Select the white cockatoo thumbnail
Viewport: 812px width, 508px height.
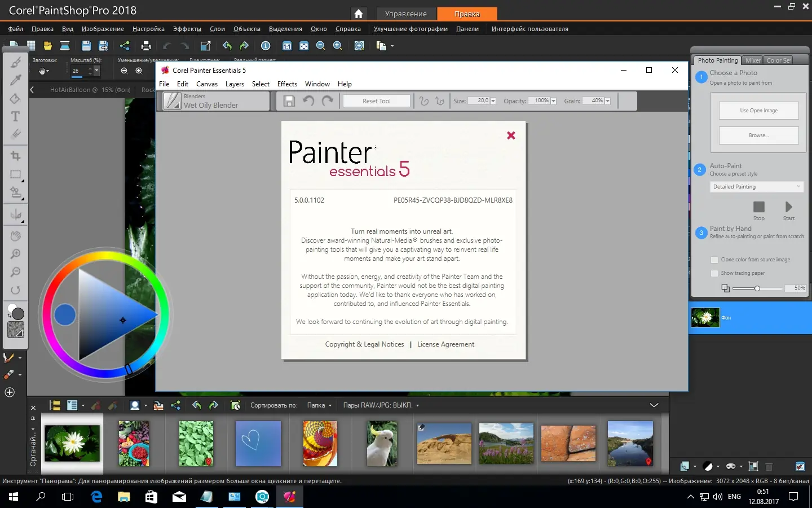(x=382, y=443)
